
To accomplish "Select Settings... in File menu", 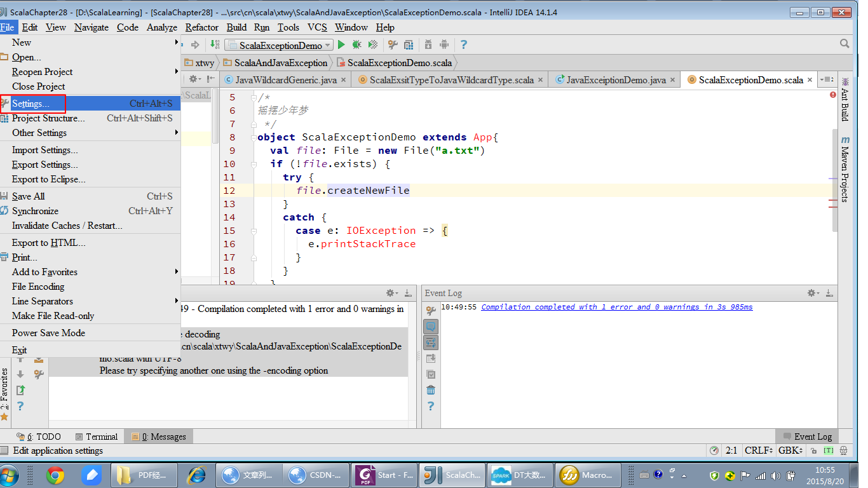I will click(x=90, y=104).
